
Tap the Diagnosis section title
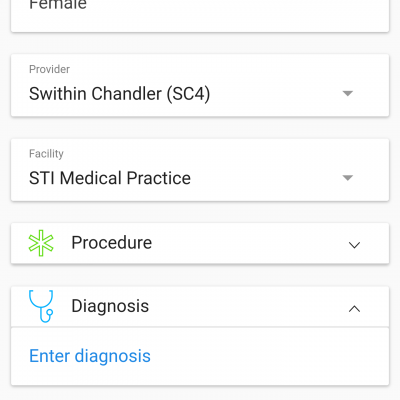(110, 306)
